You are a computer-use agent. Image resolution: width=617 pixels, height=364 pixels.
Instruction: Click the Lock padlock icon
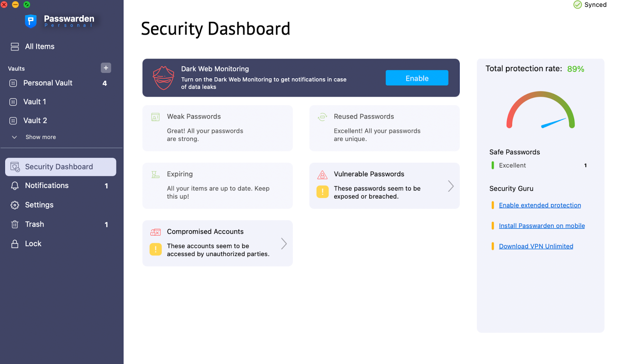coord(15,244)
